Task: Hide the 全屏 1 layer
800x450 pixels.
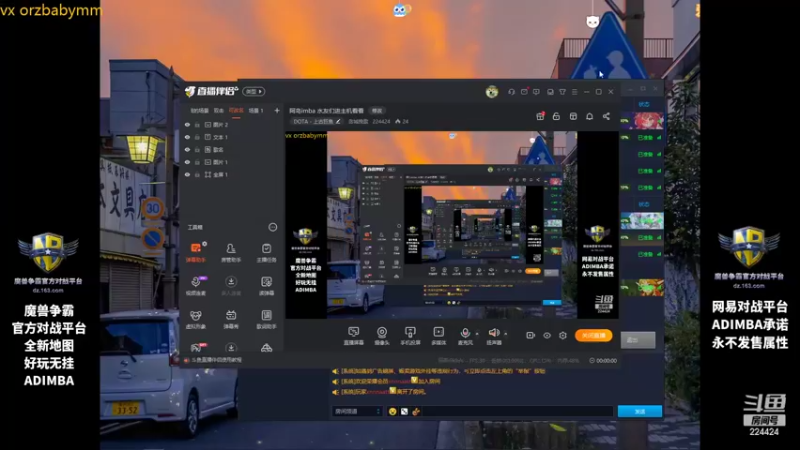Action: point(187,174)
